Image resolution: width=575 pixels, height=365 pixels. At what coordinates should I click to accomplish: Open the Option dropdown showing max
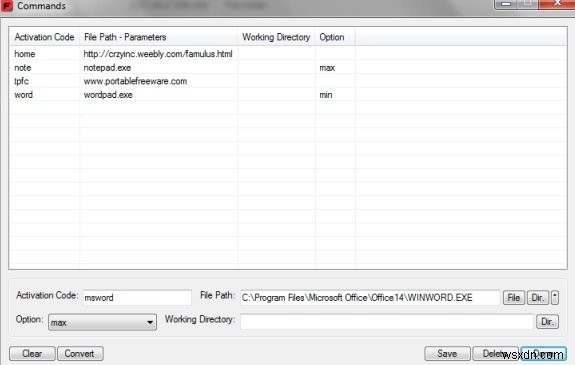click(x=102, y=322)
